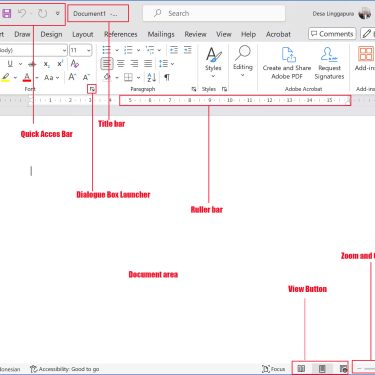The image size is (375, 375).
Task: Open the Acrobat tab
Action: pyautogui.click(x=278, y=34)
